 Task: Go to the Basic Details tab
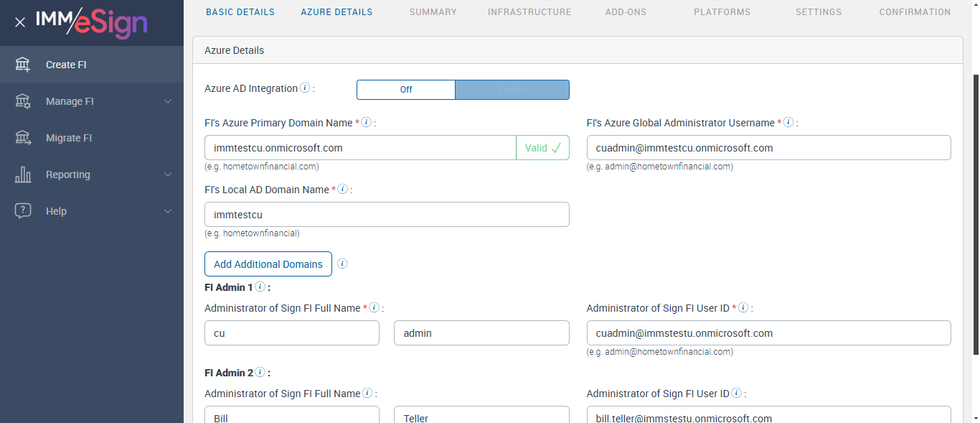coord(240,11)
